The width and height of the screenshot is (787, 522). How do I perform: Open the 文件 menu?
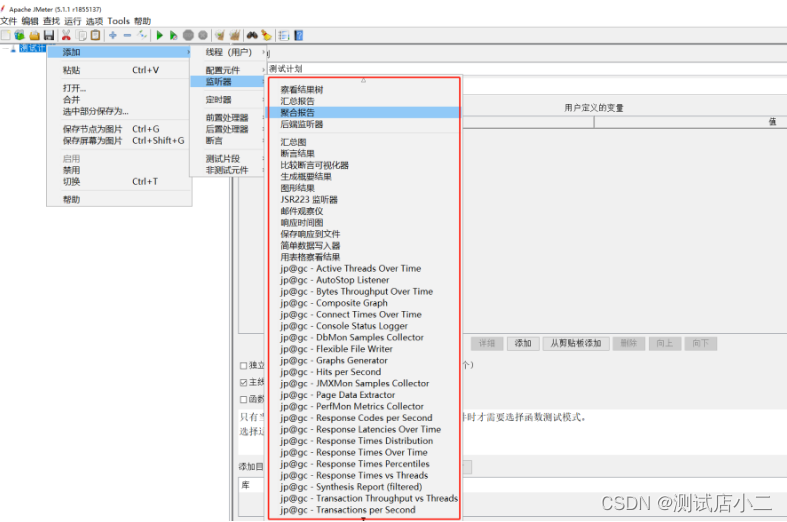[x=9, y=21]
